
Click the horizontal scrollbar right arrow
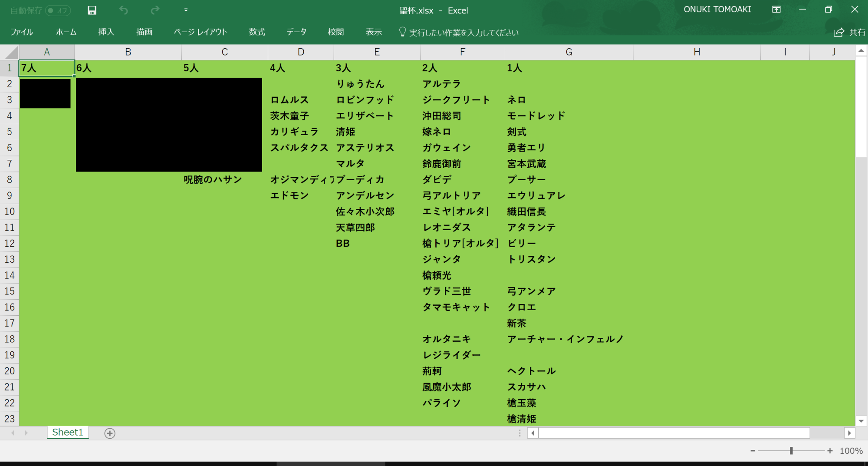(849, 433)
